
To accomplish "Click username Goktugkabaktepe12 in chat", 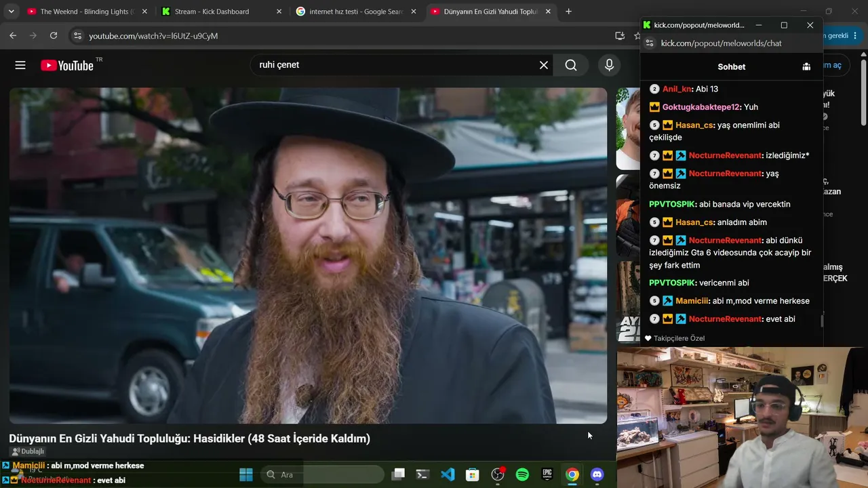I will coord(701,107).
